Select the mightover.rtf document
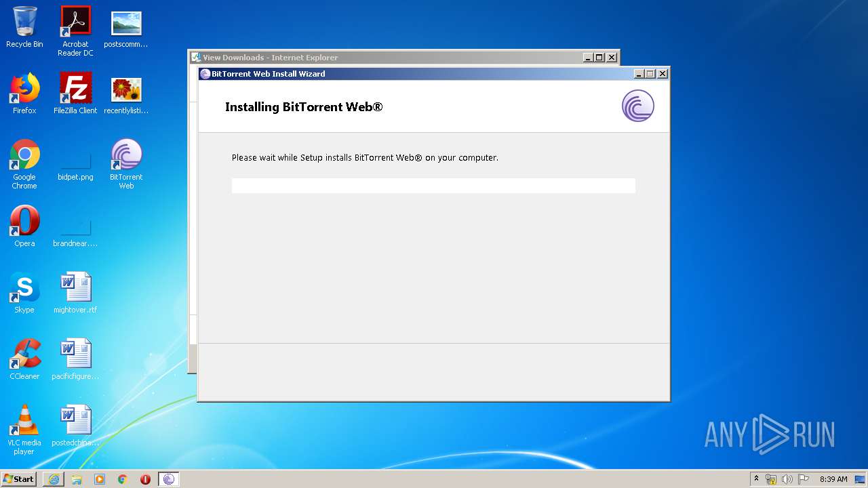 [75, 293]
